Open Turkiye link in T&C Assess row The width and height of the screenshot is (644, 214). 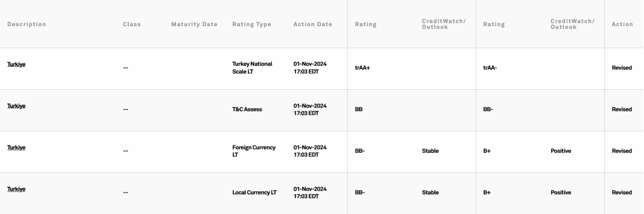(x=16, y=106)
